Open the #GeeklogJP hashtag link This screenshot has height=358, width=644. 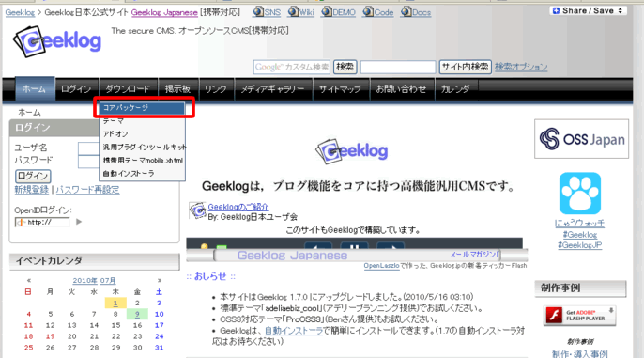click(579, 245)
